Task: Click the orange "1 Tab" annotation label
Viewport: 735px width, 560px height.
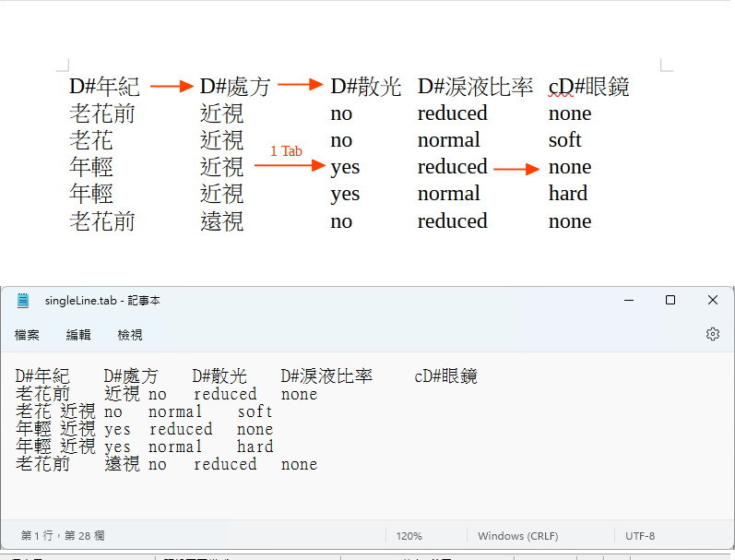Action: coord(286,150)
